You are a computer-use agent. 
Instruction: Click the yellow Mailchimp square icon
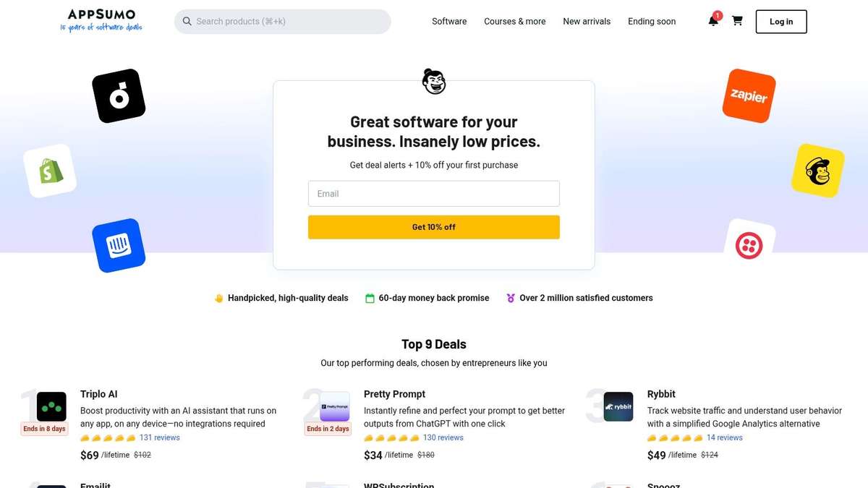pos(817,171)
